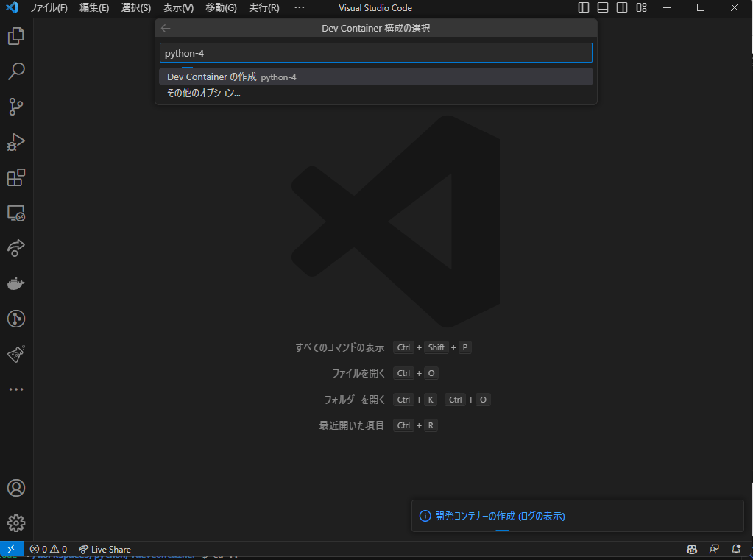Open the Copilot status bar icon
Screen dimensions: 753x560
coord(691,549)
